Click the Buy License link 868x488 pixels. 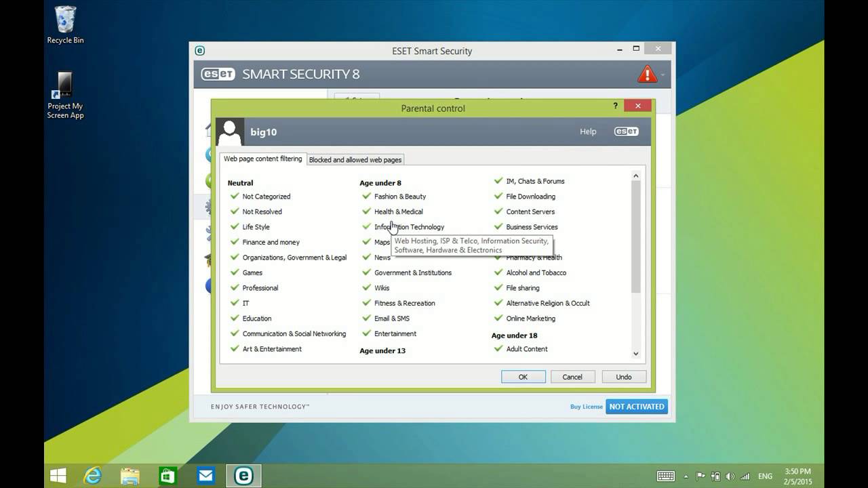coord(587,407)
